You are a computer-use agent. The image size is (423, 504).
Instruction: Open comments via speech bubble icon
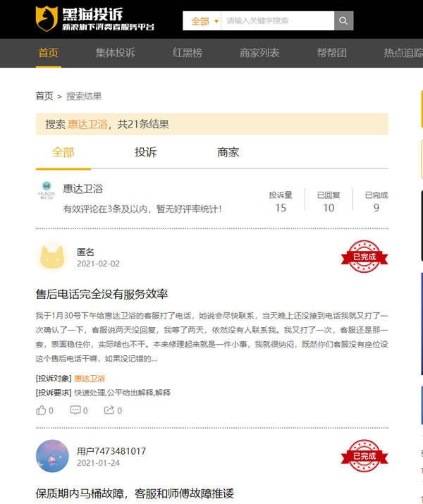[76, 410]
